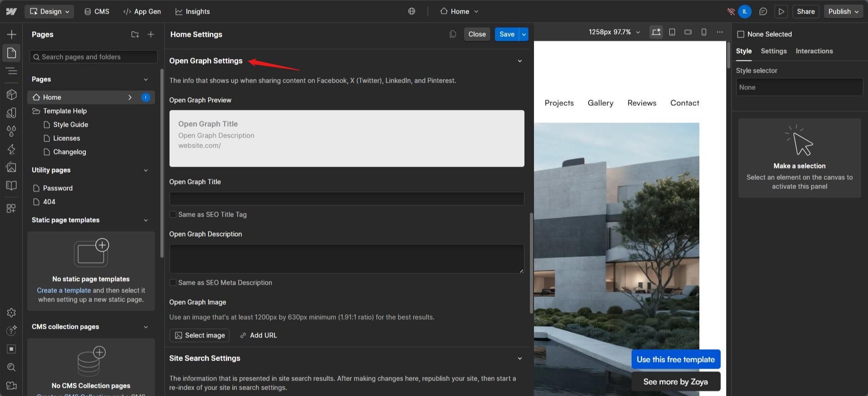The height and width of the screenshot is (396, 868).
Task: Collapse Open Graph Settings section
Action: click(520, 61)
